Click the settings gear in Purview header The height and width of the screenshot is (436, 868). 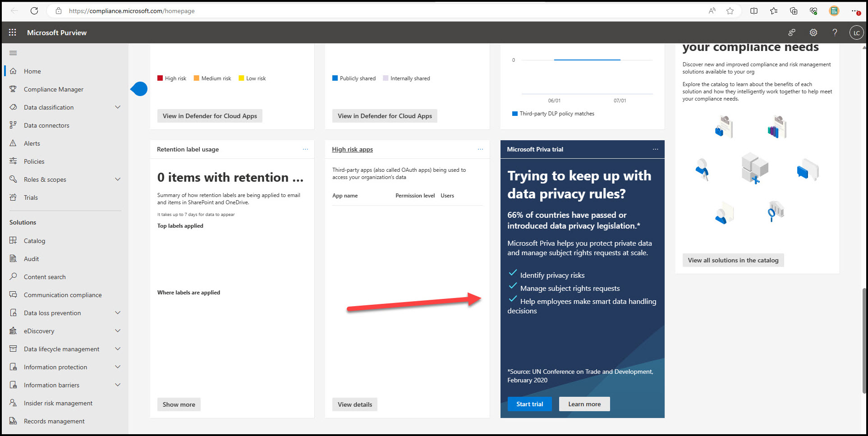point(813,32)
